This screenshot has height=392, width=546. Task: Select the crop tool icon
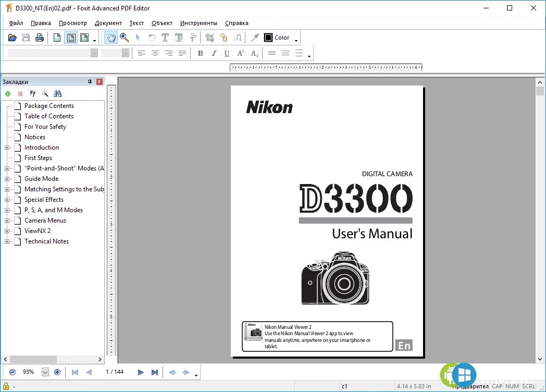[x=209, y=38]
